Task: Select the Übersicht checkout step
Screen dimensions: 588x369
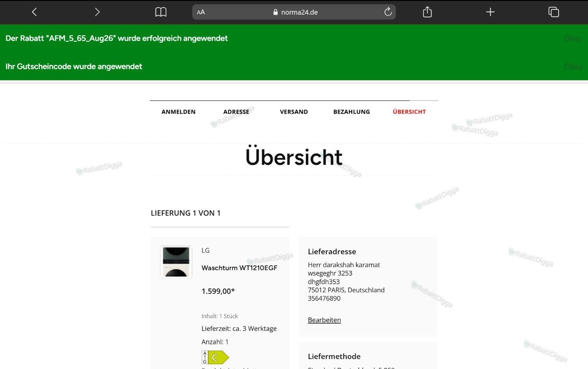Action: (x=410, y=112)
